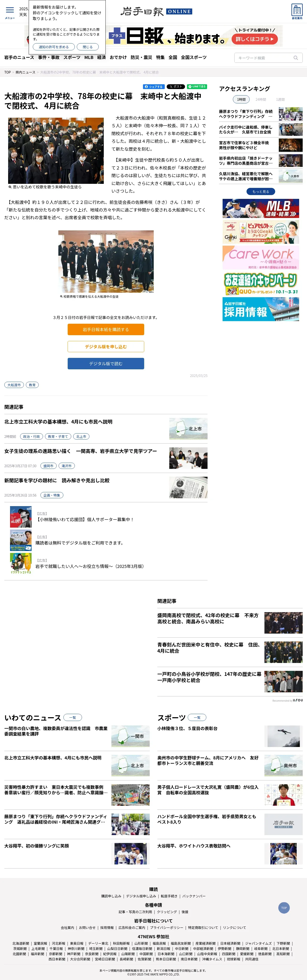This screenshot has width=307, height=980.
Task: Click the 岩手日報 ONLINE logo
Action: click(x=156, y=11)
